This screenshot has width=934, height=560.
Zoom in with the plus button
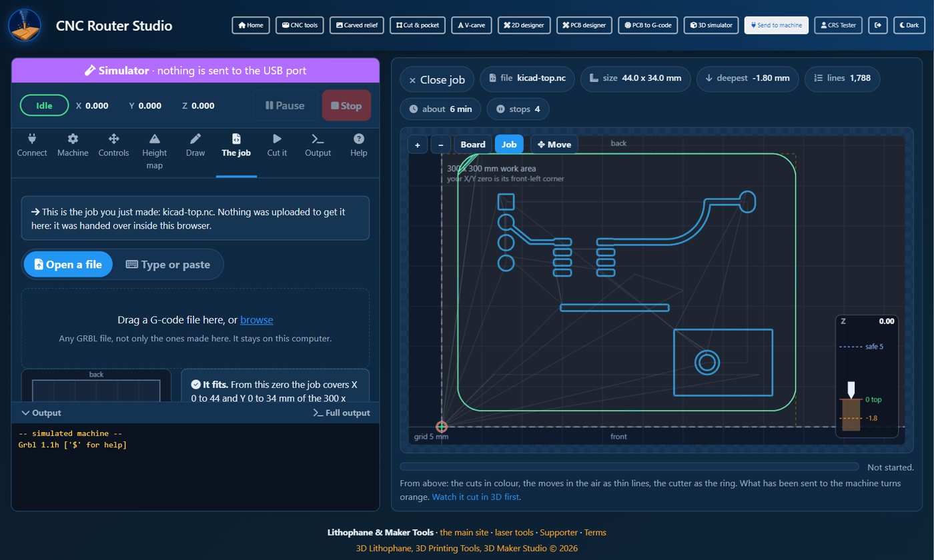coord(418,145)
